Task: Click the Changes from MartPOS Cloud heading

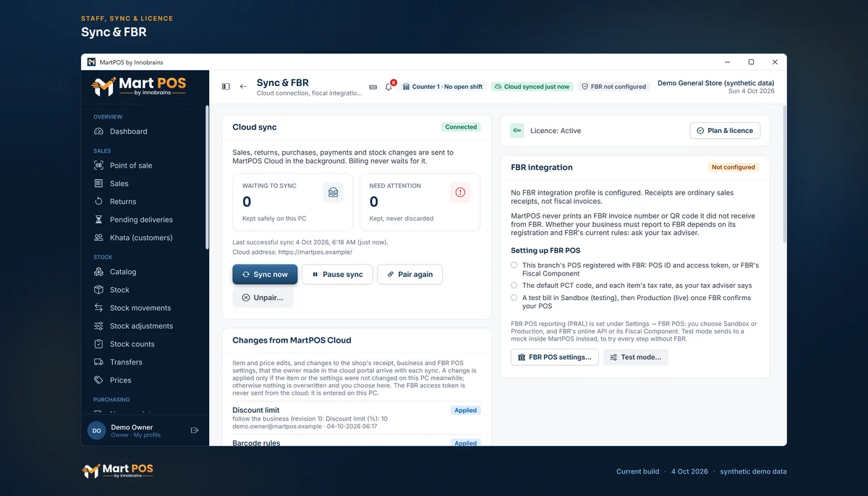Action: tap(292, 340)
